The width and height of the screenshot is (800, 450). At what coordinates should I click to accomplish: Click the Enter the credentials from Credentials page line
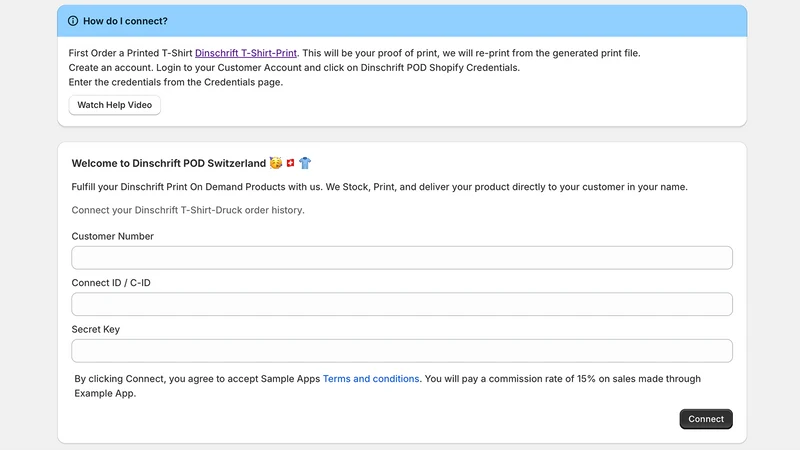[x=176, y=82]
